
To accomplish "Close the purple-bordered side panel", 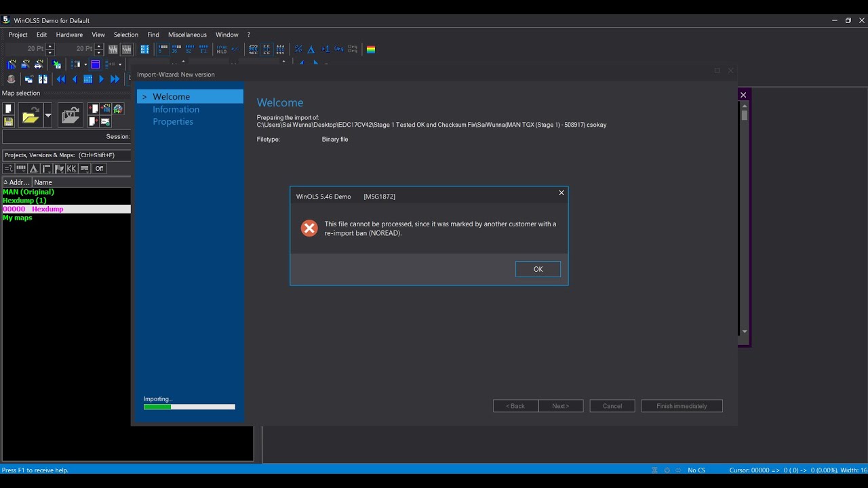I will coord(743,95).
